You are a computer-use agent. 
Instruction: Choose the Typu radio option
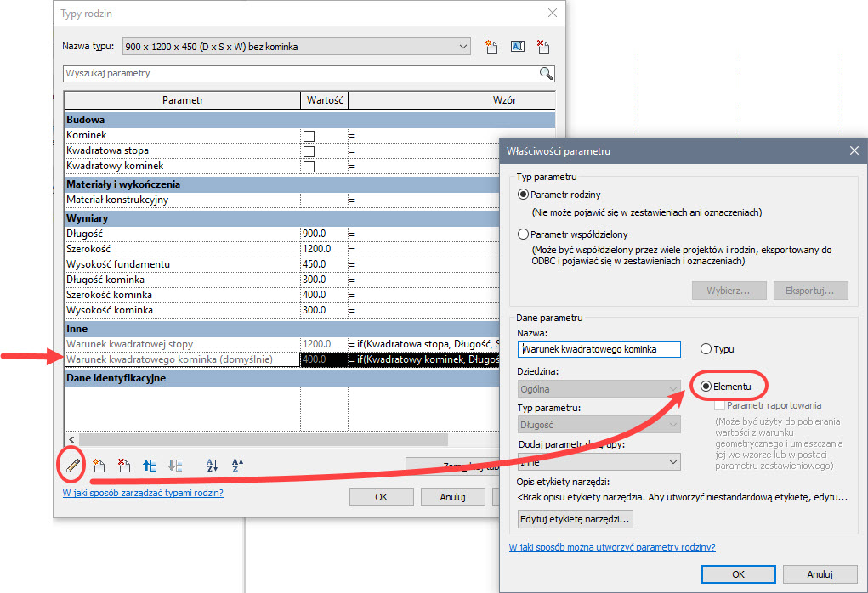point(706,349)
